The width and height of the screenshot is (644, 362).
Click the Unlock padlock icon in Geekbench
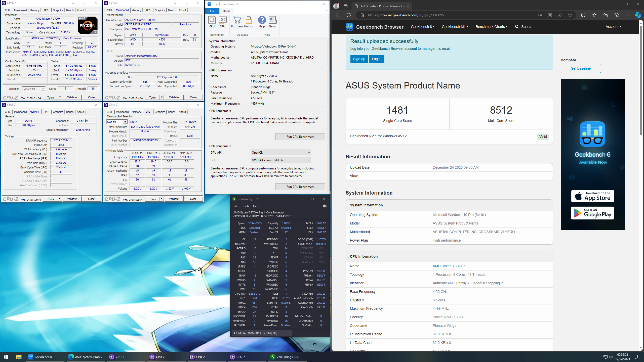(x=249, y=22)
